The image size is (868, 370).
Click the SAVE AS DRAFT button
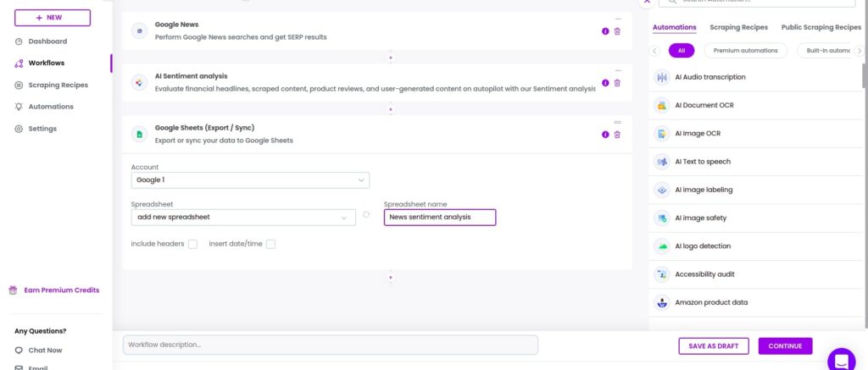pos(714,346)
